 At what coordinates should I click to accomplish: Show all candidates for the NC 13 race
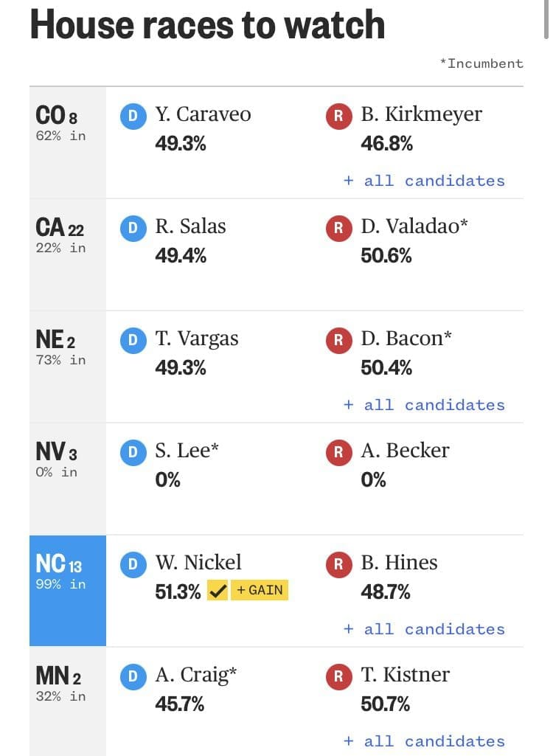point(424,629)
